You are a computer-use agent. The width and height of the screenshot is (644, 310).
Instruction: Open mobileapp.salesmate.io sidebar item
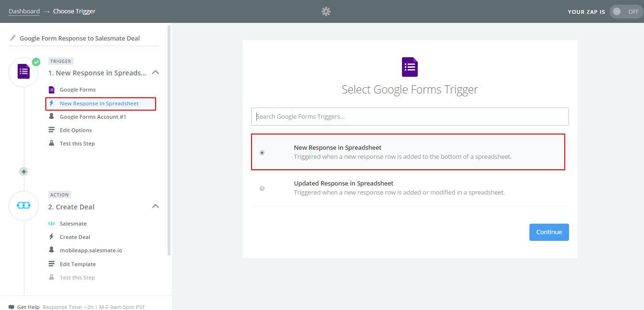coord(91,250)
